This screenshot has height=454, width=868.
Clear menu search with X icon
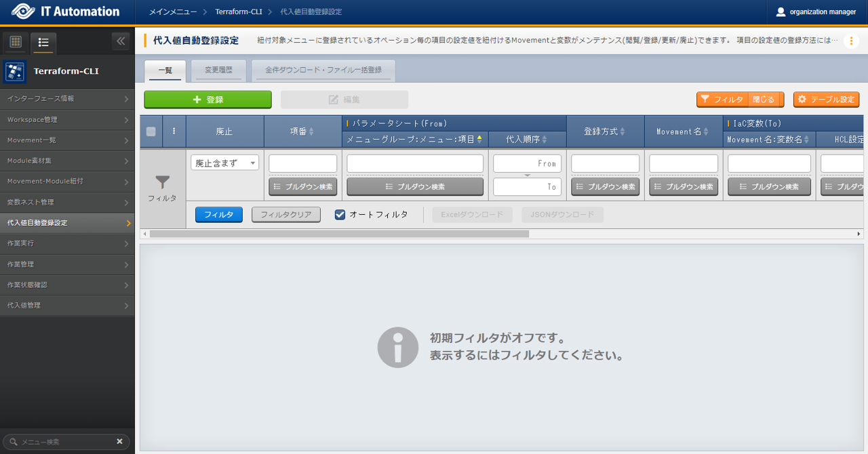pyautogui.click(x=119, y=441)
